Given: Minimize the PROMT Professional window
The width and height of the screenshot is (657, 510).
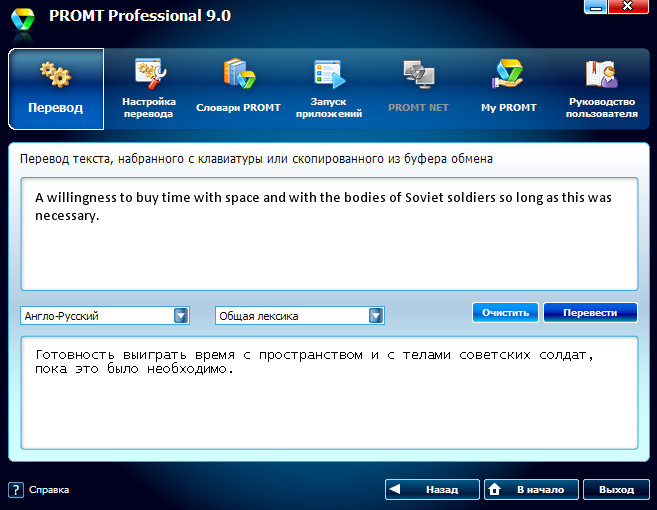Looking at the screenshot, I should pyautogui.click(x=595, y=7).
